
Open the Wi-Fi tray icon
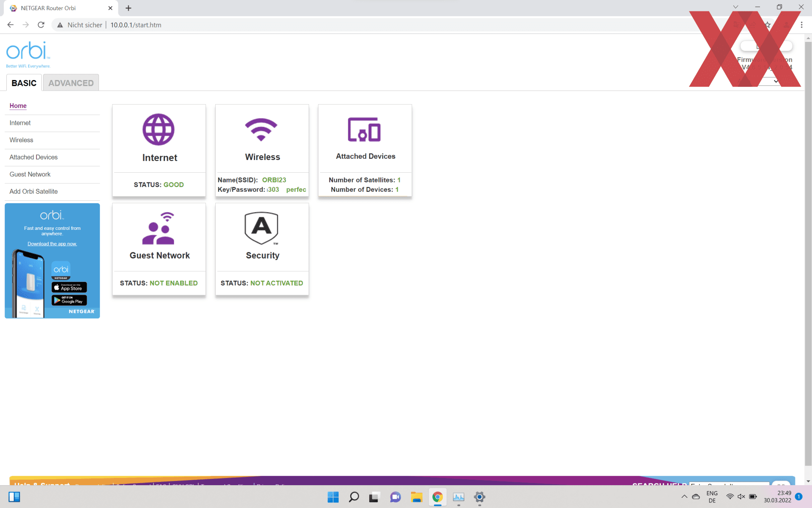point(730,497)
